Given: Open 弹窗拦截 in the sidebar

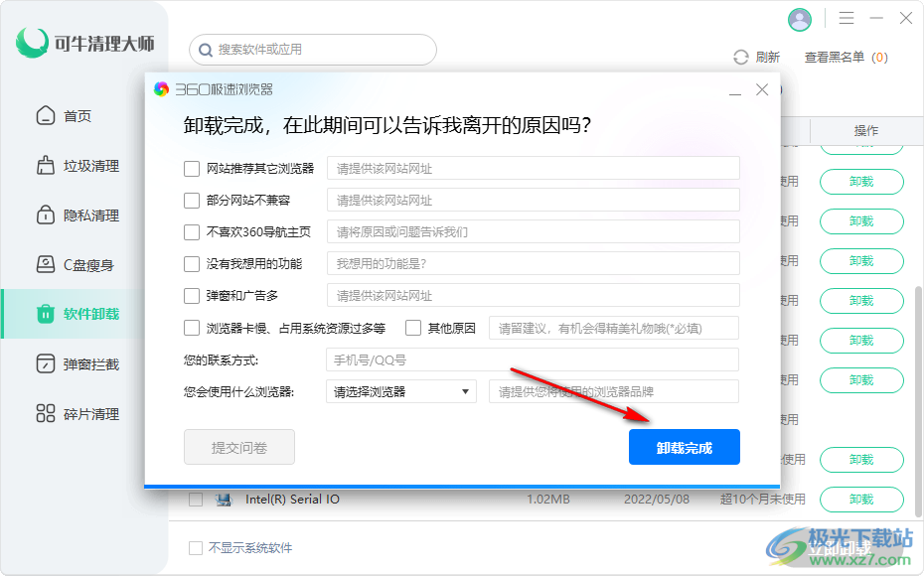Looking at the screenshot, I should click(77, 364).
